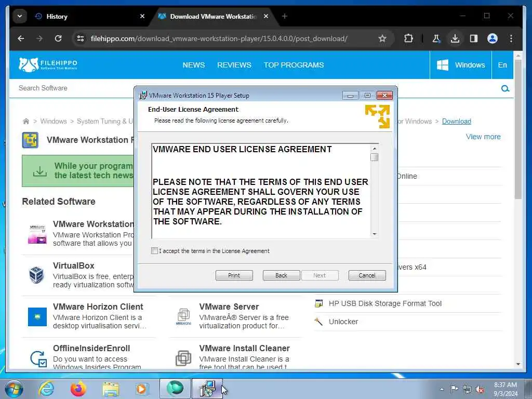
Task: Click the Print button in setup dialog
Action: [234, 275]
